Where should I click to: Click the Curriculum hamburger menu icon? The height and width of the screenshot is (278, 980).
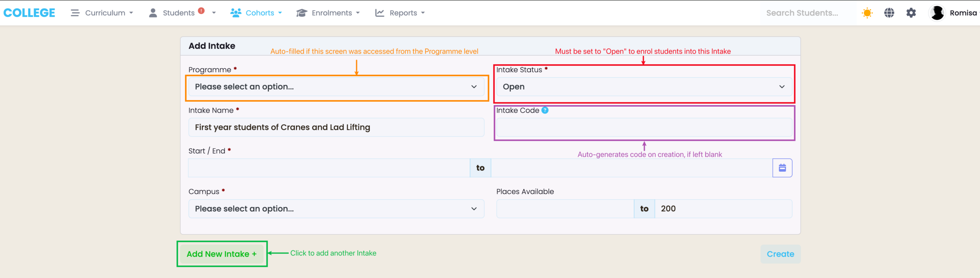point(75,13)
